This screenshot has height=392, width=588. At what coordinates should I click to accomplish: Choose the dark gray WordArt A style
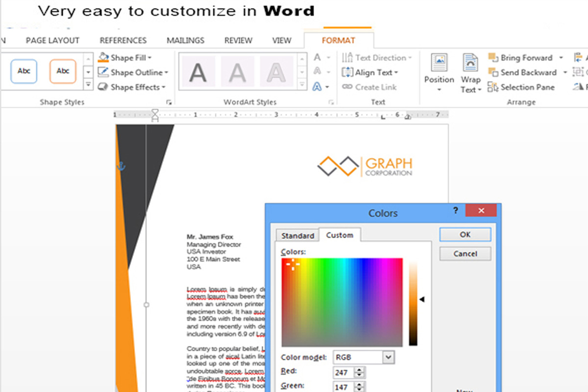coord(198,73)
